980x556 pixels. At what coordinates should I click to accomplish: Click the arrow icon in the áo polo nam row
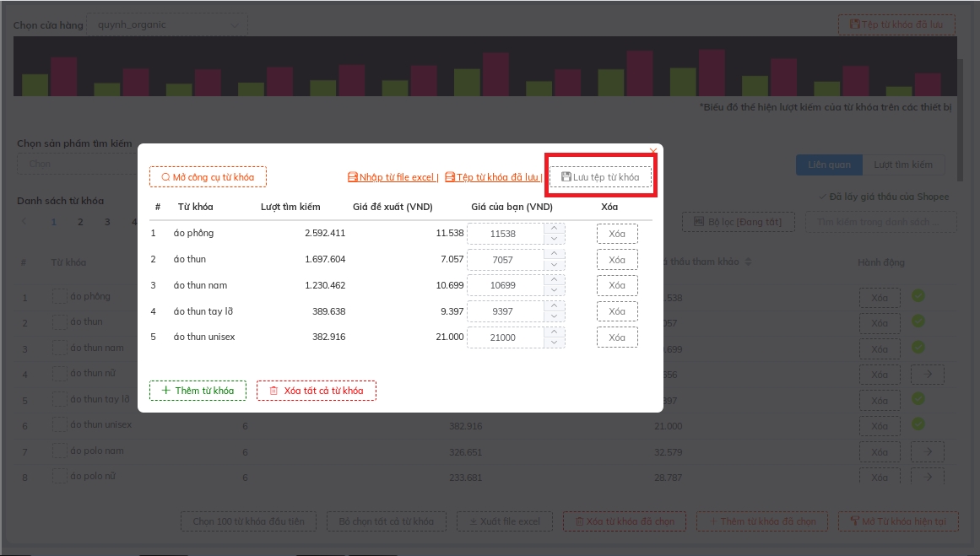(927, 451)
